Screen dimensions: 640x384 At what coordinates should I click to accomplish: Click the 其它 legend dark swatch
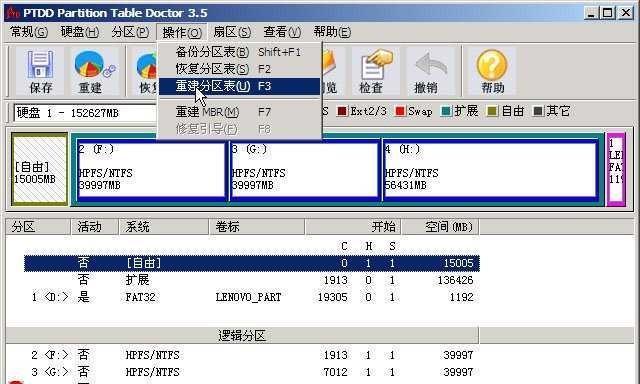pos(538,111)
